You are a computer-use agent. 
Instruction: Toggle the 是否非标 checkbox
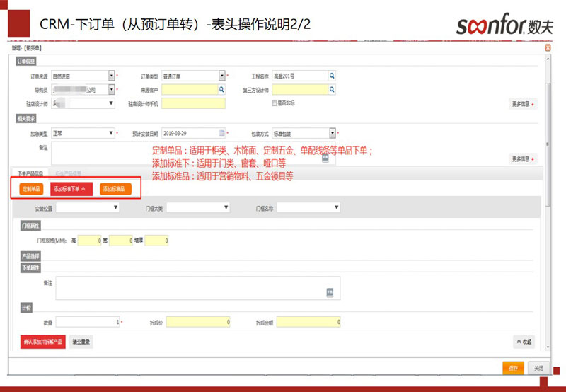point(274,103)
